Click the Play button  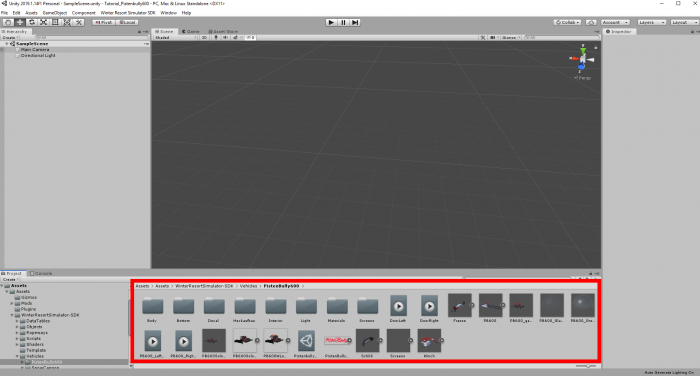click(x=331, y=22)
